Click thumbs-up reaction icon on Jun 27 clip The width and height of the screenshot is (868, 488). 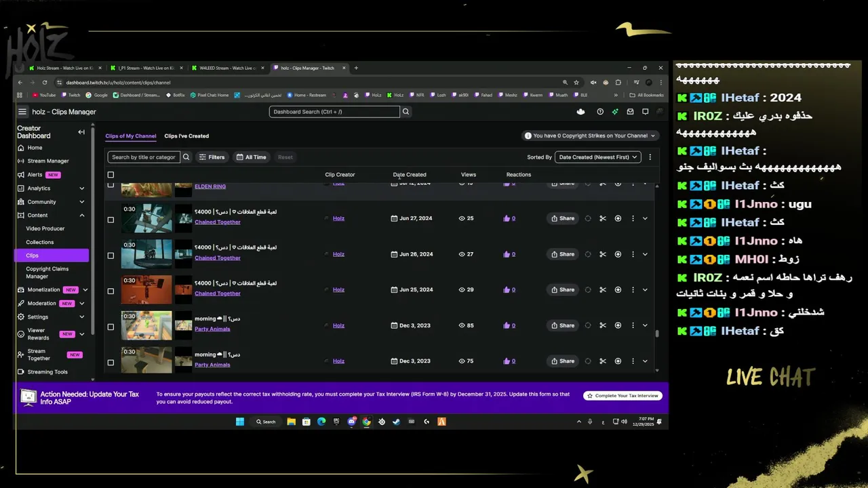[x=507, y=218]
